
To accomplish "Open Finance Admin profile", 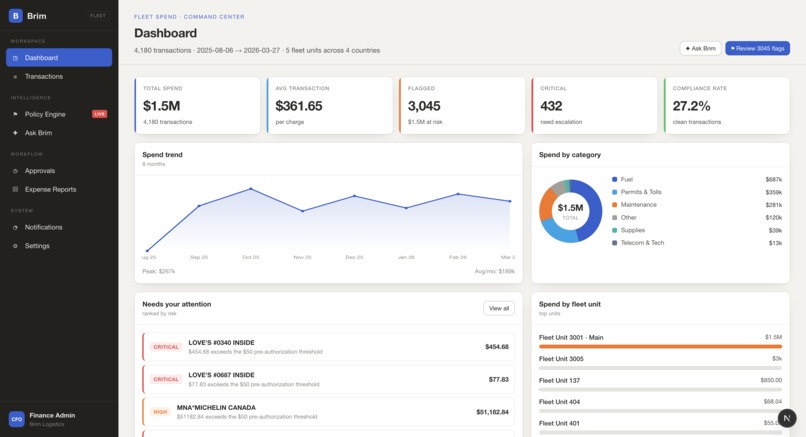I will pyautogui.click(x=59, y=419).
